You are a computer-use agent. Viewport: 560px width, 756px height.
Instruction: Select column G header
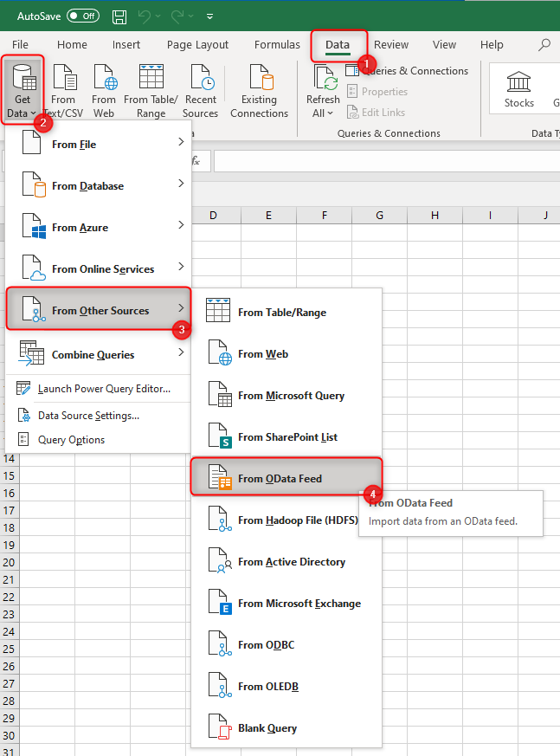[379, 216]
